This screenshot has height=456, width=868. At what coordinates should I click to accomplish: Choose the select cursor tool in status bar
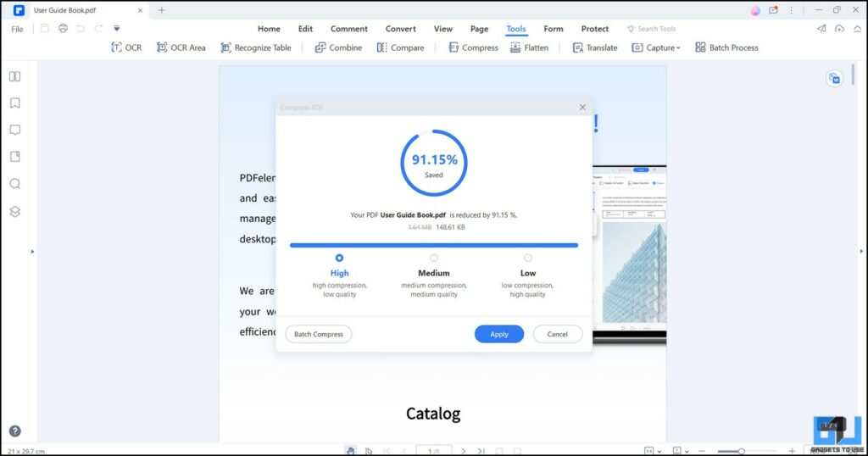coord(369,451)
